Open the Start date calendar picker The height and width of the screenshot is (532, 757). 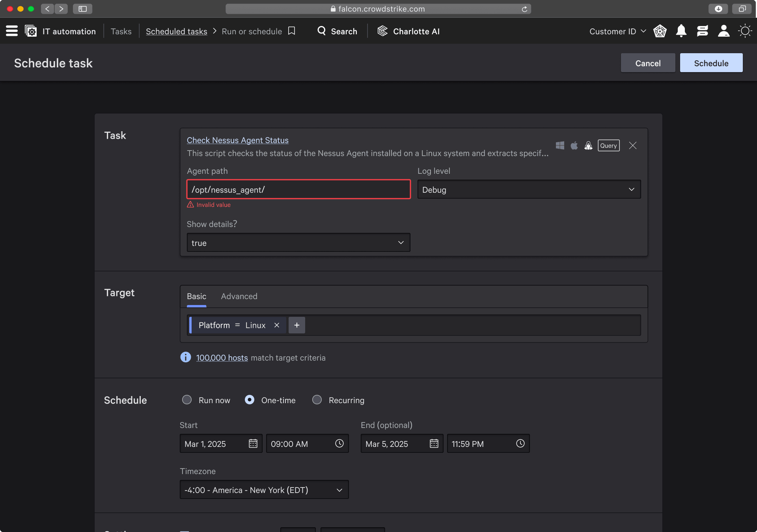253,444
